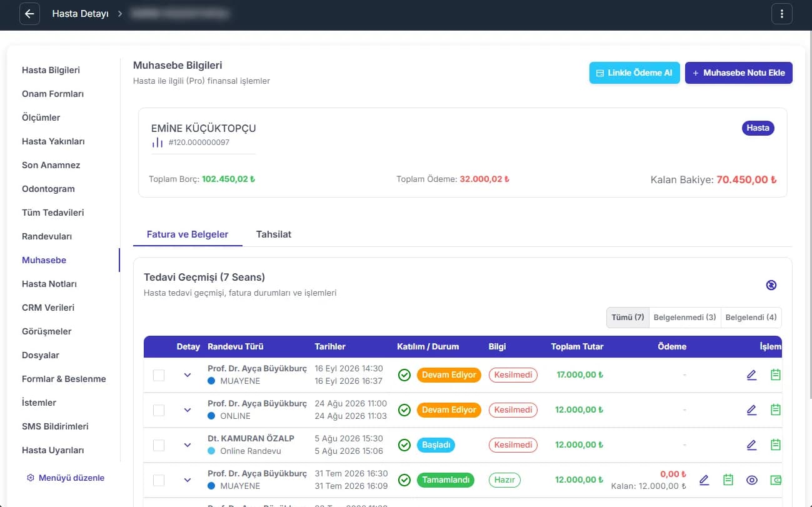Image resolution: width=812 pixels, height=507 pixels.
Task: Filter sessions by Belgelenmedi (3)
Action: (x=685, y=318)
